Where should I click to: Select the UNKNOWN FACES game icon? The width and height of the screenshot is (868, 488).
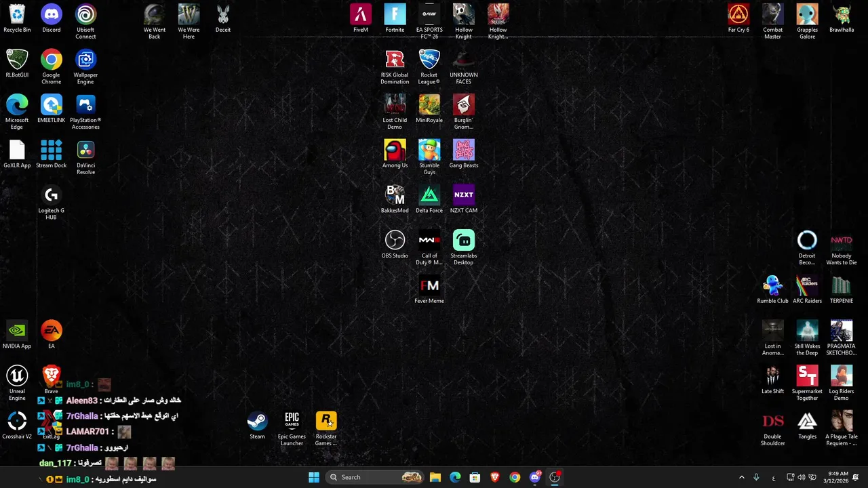[464, 67]
